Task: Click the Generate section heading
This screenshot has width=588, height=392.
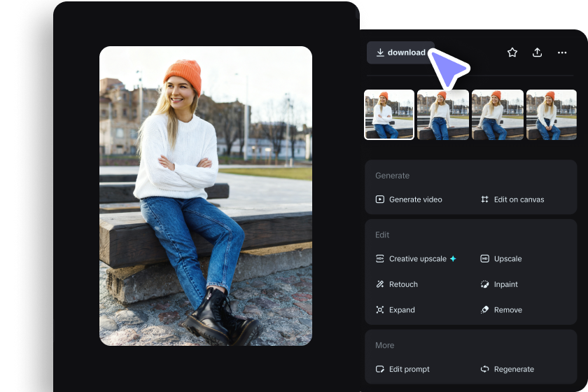Action: (x=392, y=176)
